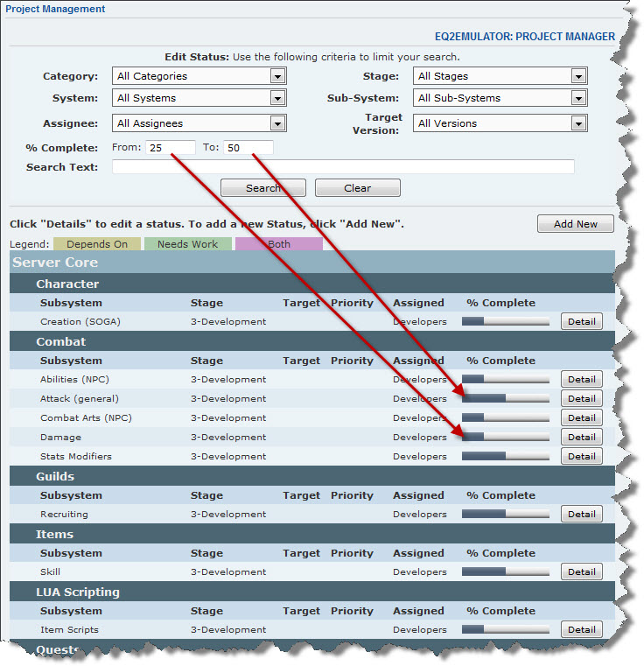
Task: Click the Depends On legend swatch
Action: click(x=97, y=244)
